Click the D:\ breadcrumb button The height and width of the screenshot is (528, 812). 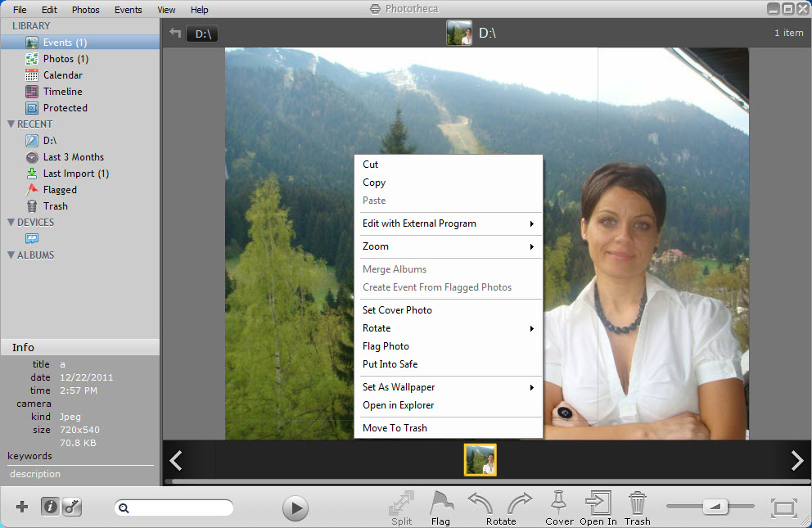point(202,34)
